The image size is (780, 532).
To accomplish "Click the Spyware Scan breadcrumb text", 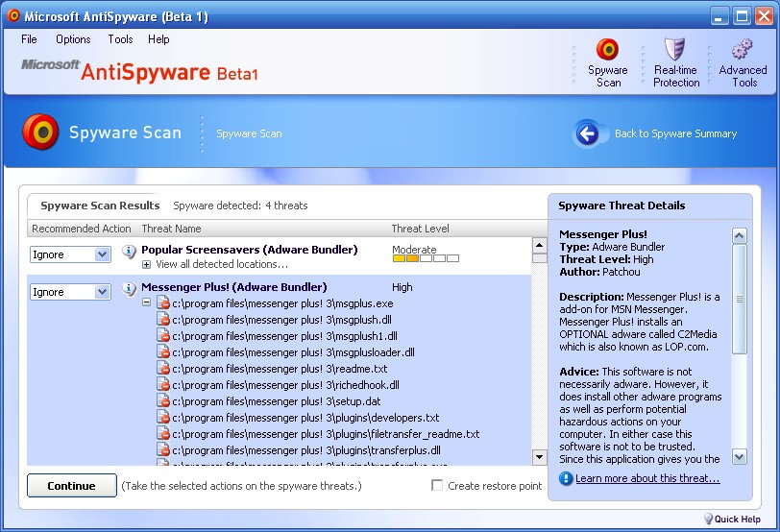I will [x=249, y=133].
